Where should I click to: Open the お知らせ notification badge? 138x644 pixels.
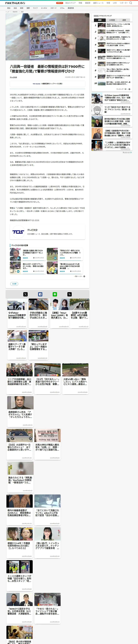[60, 3]
